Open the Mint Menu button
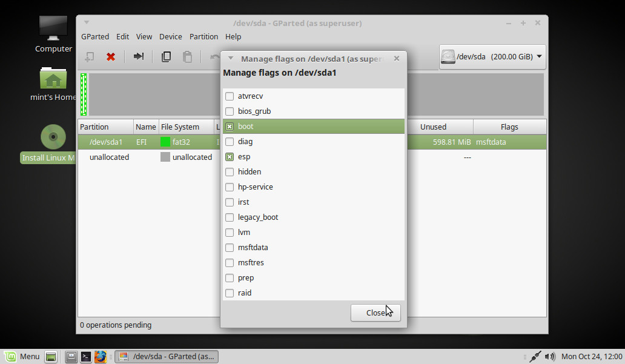Screen dimensions: 625x364 point(22,357)
